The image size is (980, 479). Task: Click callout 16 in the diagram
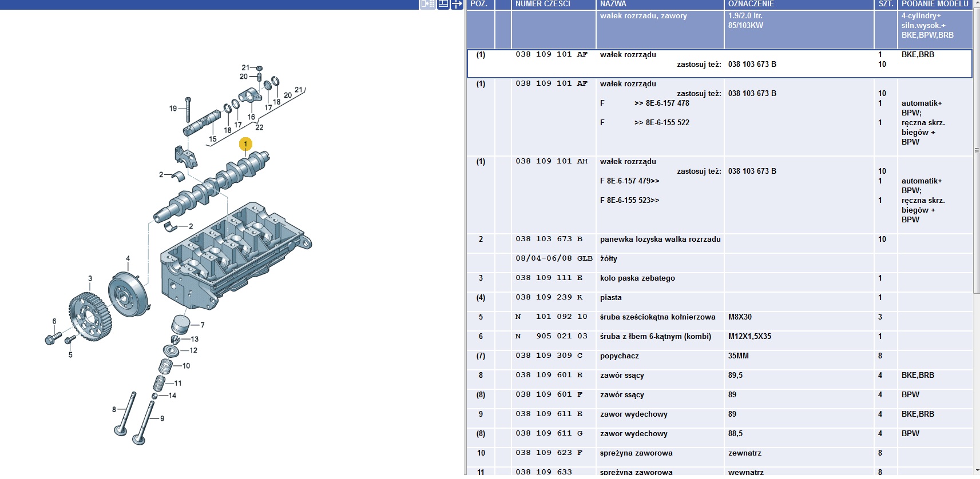[x=251, y=117]
